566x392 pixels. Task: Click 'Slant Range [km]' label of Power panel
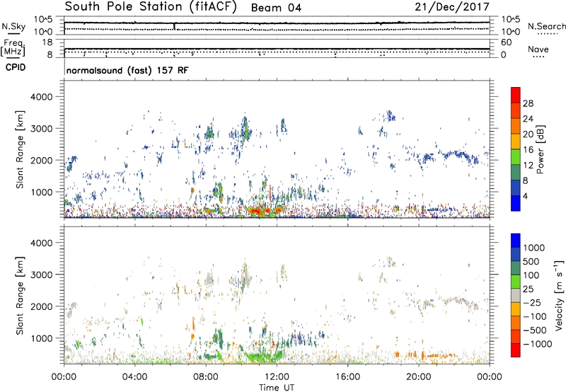tap(20, 150)
